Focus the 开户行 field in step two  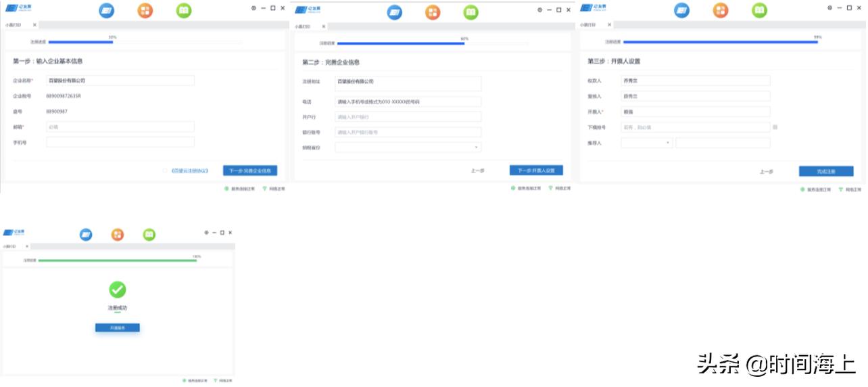click(x=408, y=116)
